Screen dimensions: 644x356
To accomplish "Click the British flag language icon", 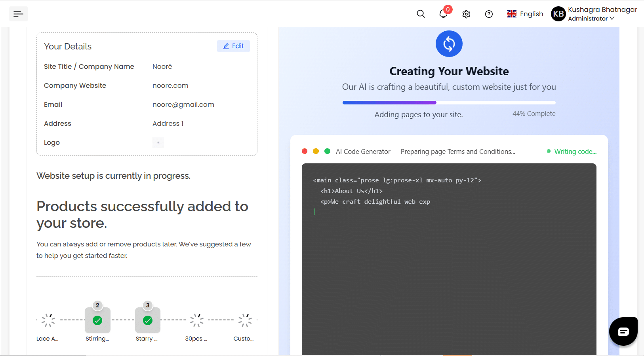I will coord(511,13).
